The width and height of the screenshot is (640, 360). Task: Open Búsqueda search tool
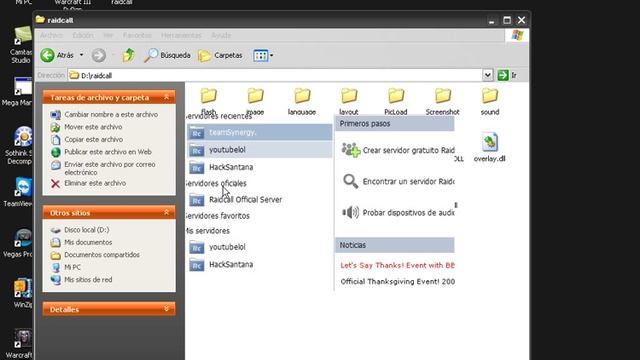point(167,55)
